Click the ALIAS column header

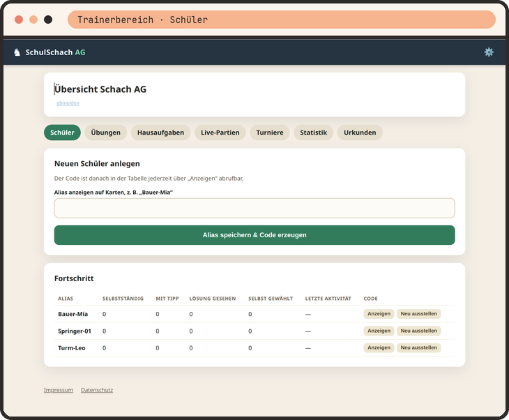click(66, 299)
